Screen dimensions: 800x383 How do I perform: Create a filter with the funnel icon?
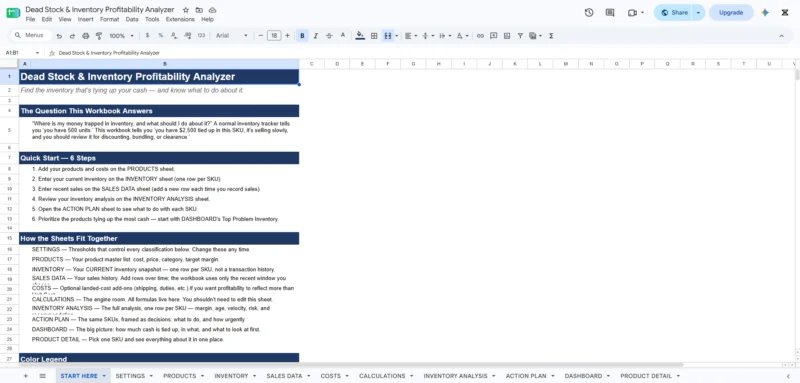point(520,36)
